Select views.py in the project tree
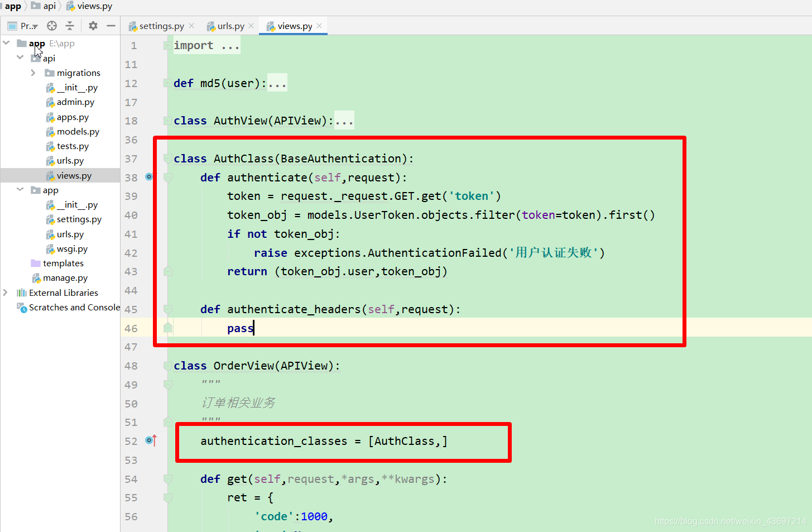The height and width of the screenshot is (532, 812). 74,176
